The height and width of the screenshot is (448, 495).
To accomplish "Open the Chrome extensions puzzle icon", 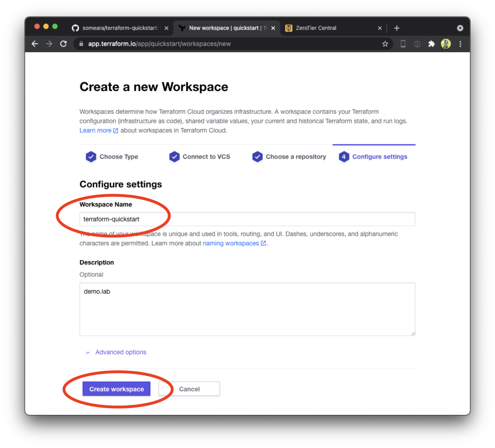I will click(x=431, y=44).
